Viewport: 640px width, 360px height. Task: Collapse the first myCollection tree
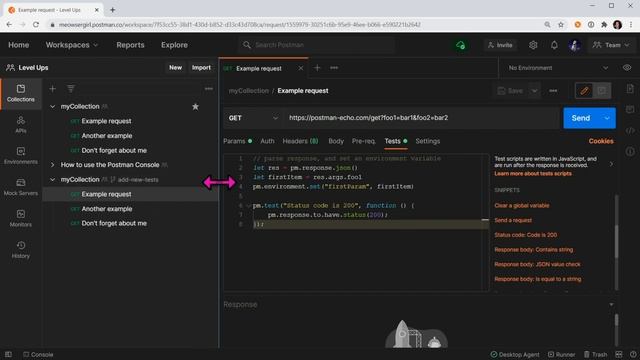(x=52, y=107)
